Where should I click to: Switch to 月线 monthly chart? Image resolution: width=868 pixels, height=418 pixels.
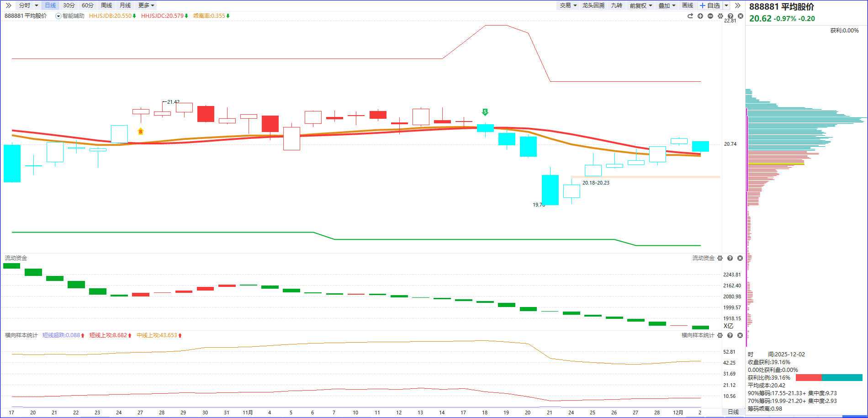pyautogui.click(x=125, y=5)
